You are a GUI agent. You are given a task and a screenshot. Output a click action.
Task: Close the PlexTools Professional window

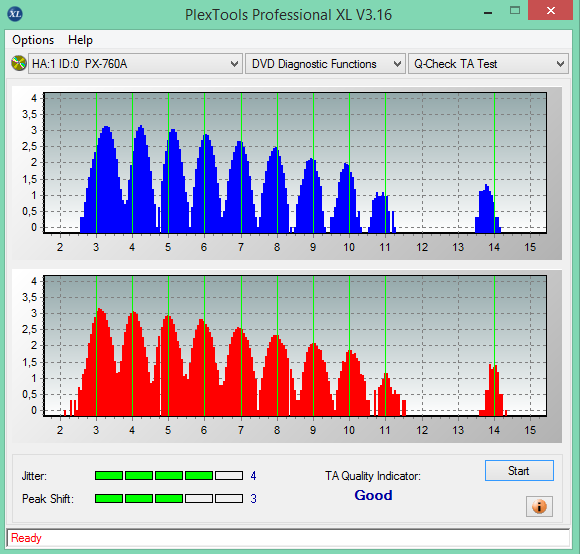[550, 11]
